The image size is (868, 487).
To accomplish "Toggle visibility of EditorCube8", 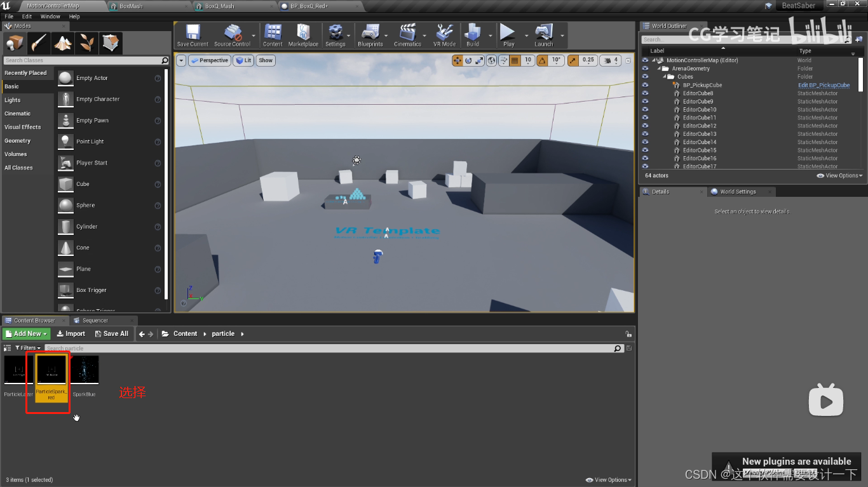I will 645,93.
